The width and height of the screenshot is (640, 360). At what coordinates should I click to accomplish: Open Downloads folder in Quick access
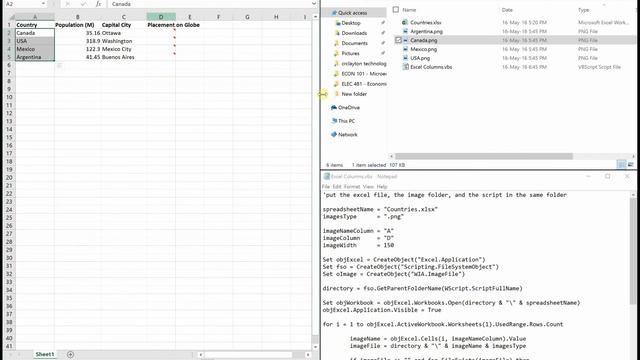[x=354, y=33]
